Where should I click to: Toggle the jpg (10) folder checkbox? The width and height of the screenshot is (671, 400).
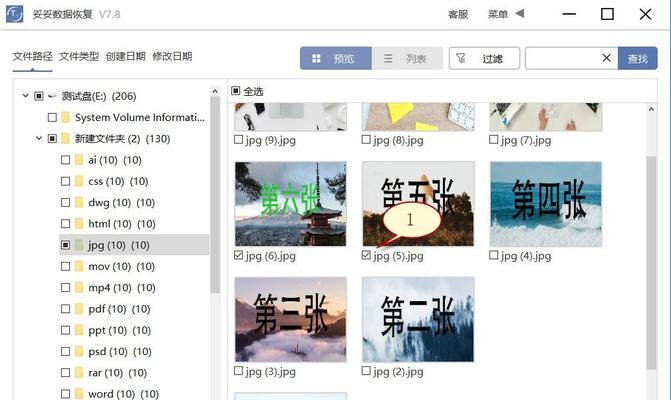(x=65, y=245)
